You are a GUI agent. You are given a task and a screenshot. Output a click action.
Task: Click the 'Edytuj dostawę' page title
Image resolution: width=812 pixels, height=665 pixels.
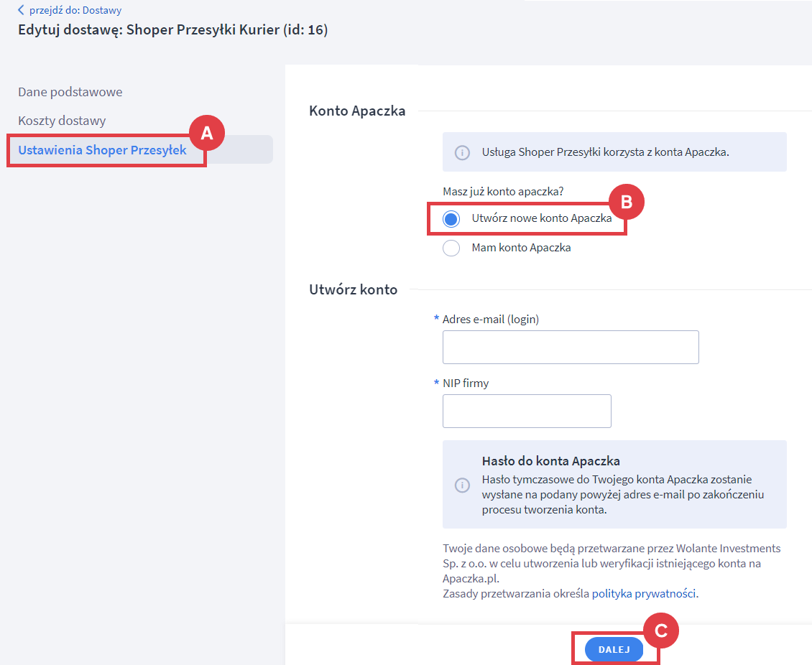(x=172, y=30)
